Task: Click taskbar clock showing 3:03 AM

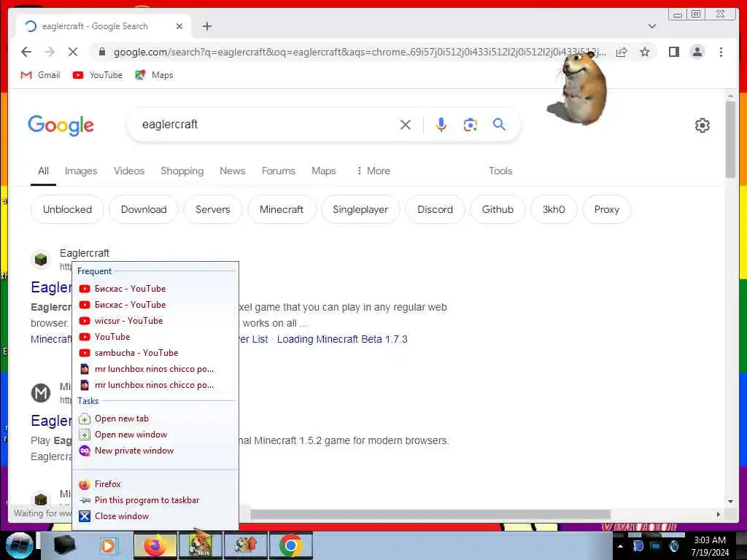Action: coord(710,545)
